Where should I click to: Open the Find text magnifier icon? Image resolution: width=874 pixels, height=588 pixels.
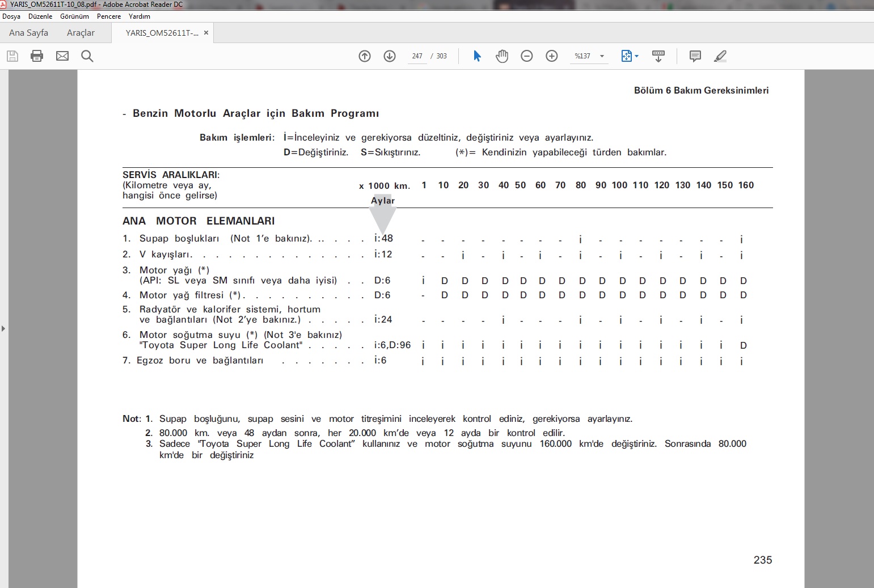[x=87, y=56]
